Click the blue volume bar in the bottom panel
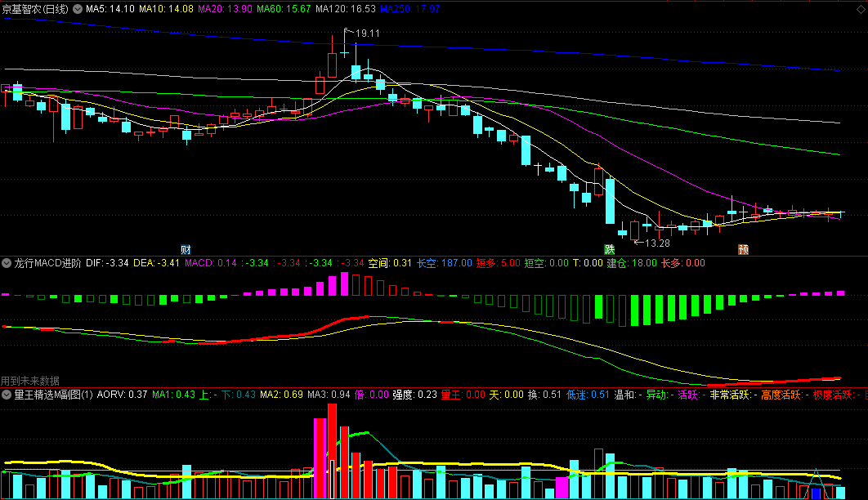 click(x=816, y=493)
